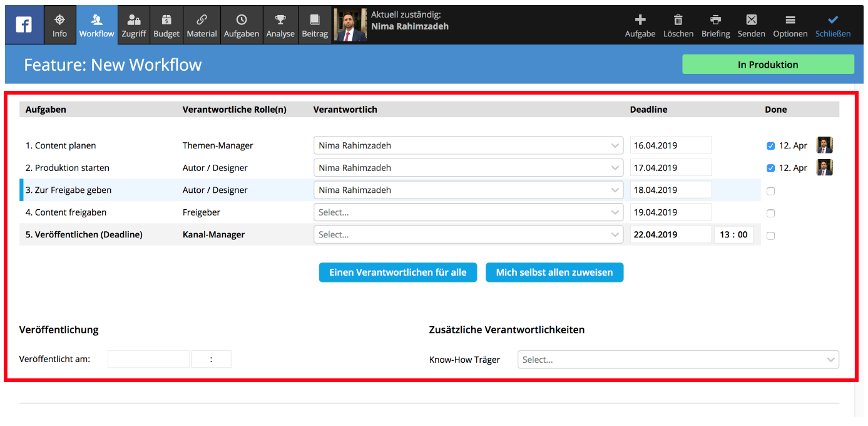Uncheck Done for Content planen

[x=770, y=146]
